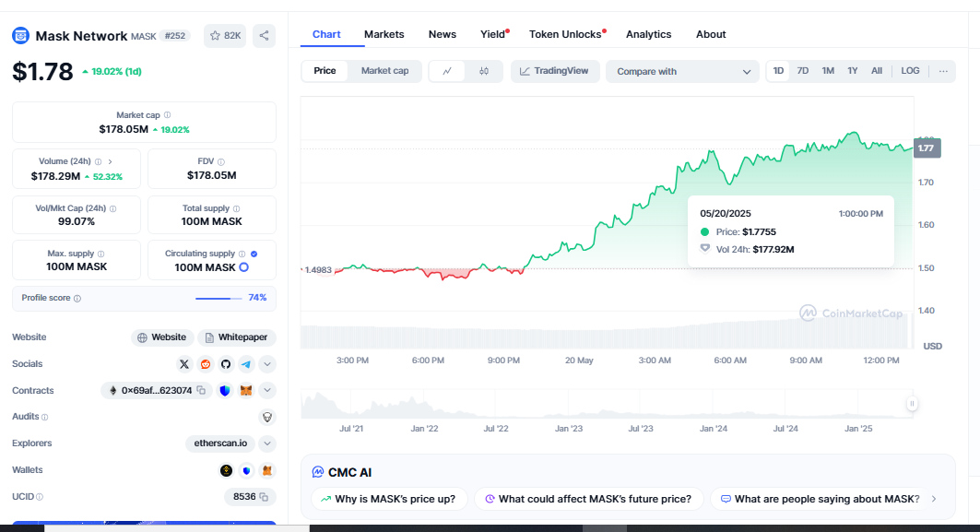Click the Vol/Mkt Cap info icon

112,208
